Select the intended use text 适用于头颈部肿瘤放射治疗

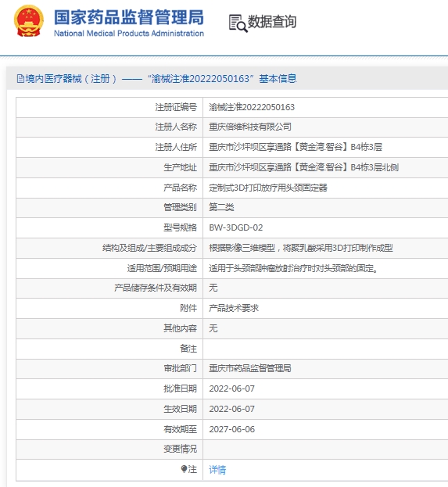(293, 268)
